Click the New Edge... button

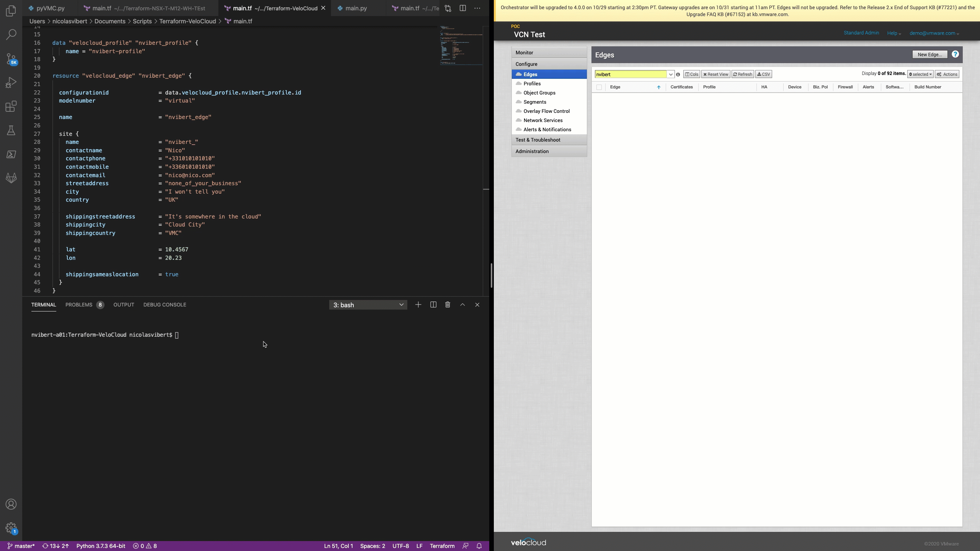[x=929, y=54]
